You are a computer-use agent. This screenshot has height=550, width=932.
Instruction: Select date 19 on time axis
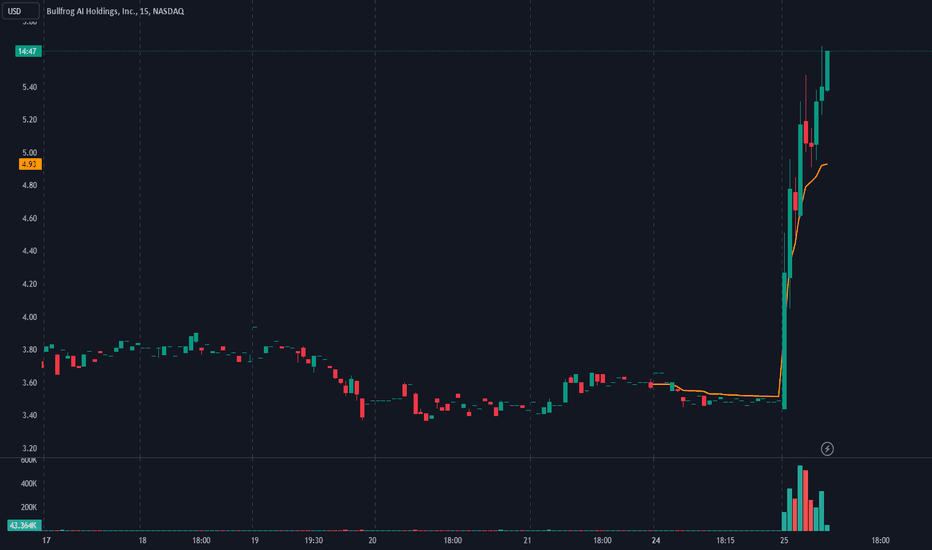tap(254, 540)
